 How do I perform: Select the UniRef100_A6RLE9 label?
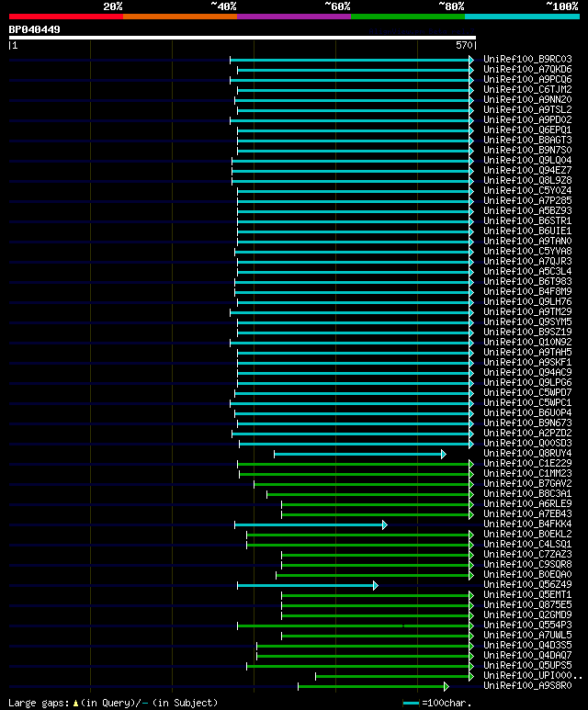527,503
